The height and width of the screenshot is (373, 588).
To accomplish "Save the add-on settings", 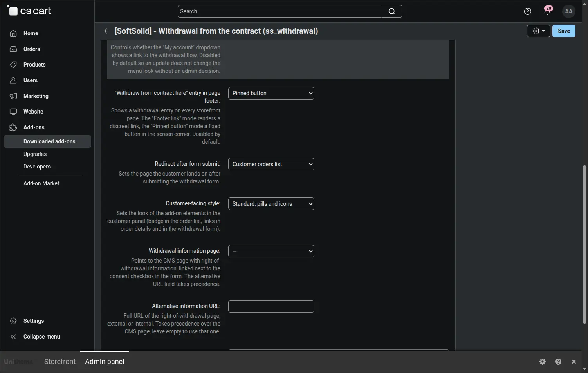I will (x=564, y=31).
